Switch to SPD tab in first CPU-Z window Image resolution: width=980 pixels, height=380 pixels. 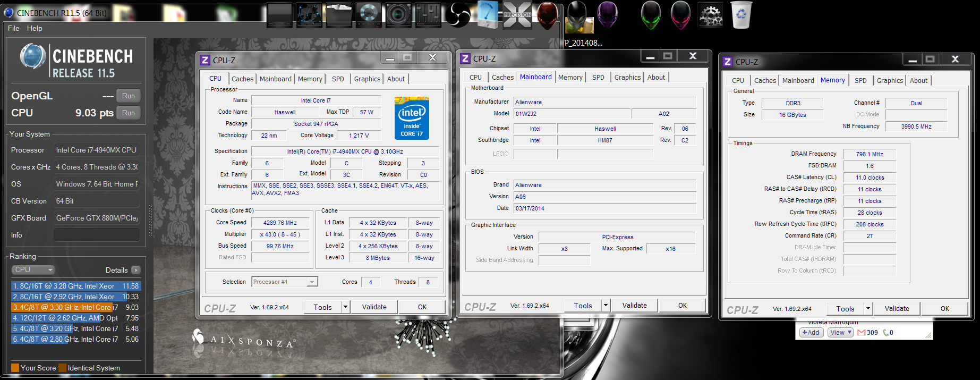click(x=338, y=79)
